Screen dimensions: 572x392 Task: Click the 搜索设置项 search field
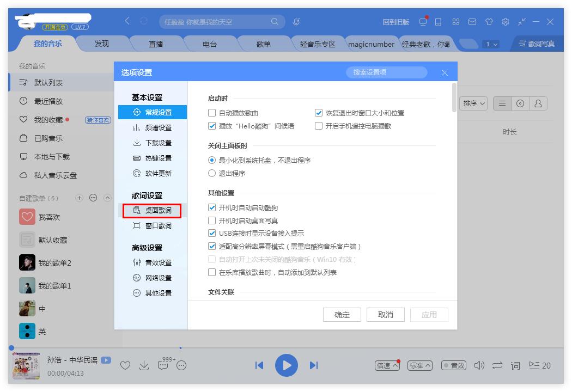(387, 72)
